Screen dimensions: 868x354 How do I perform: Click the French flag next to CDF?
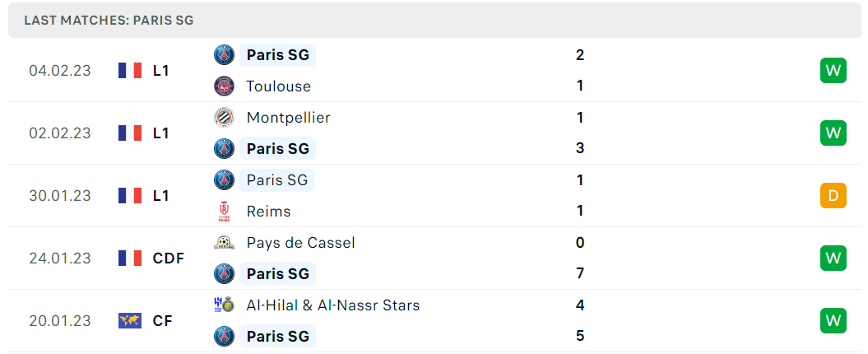coord(130,259)
